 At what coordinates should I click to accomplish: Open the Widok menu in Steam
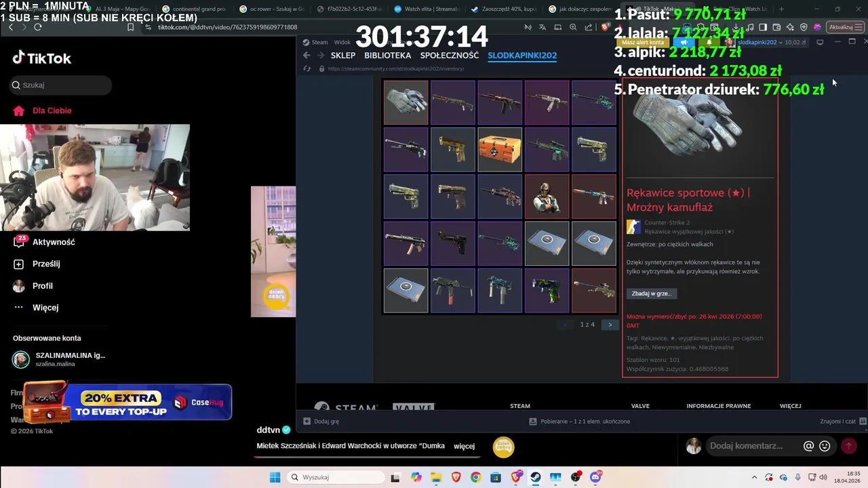click(342, 42)
